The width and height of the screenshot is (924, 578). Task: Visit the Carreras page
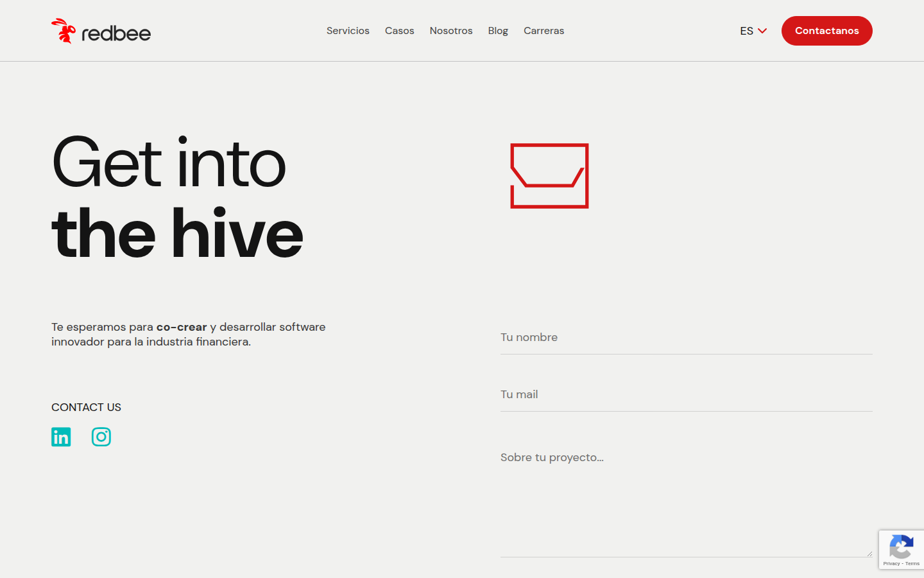point(543,31)
